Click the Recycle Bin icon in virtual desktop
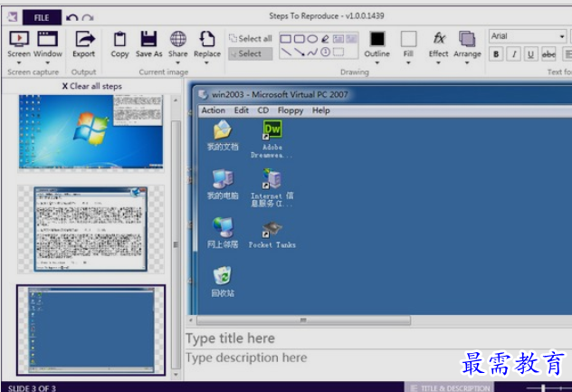The width and height of the screenshot is (572, 392). [x=223, y=282]
